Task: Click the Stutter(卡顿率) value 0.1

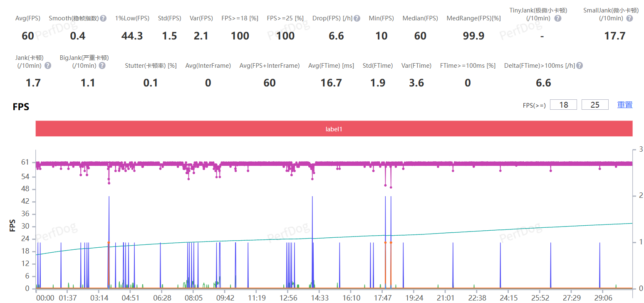Action: pyautogui.click(x=151, y=83)
